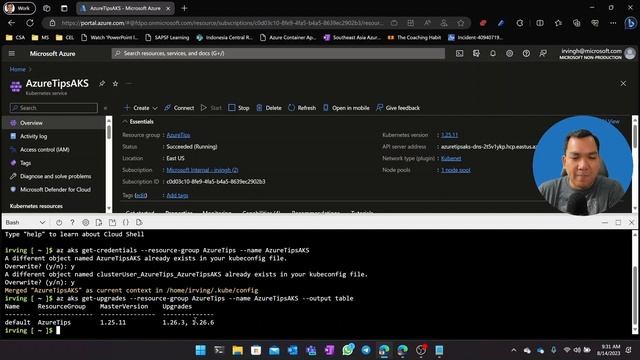
Task: Go back in the browser
Action: [11, 23]
